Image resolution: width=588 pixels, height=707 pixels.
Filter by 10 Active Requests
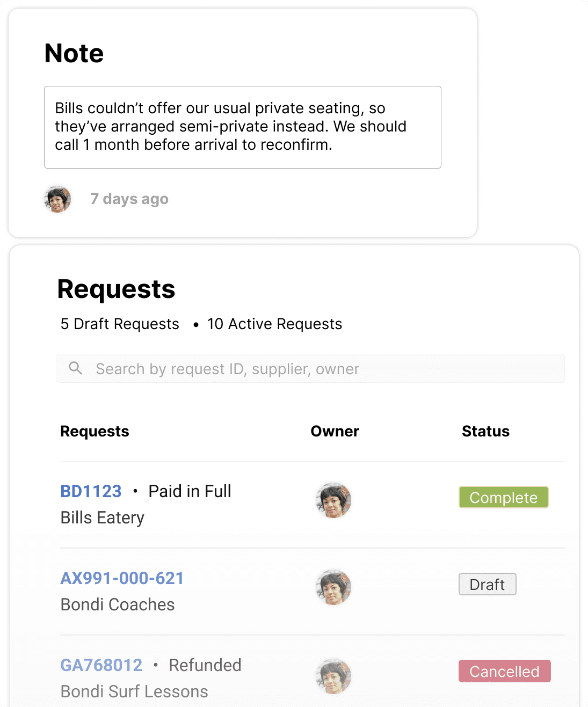pyautogui.click(x=274, y=324)
